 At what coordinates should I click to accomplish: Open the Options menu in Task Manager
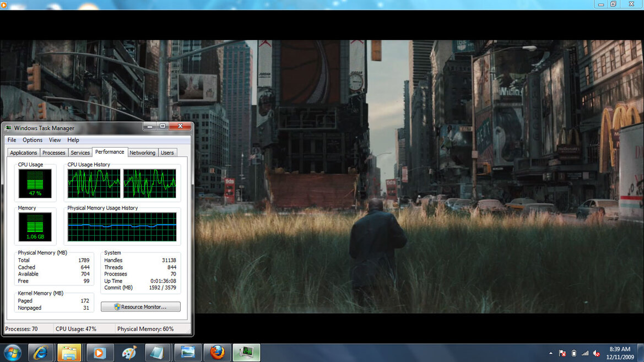(33, 140)
